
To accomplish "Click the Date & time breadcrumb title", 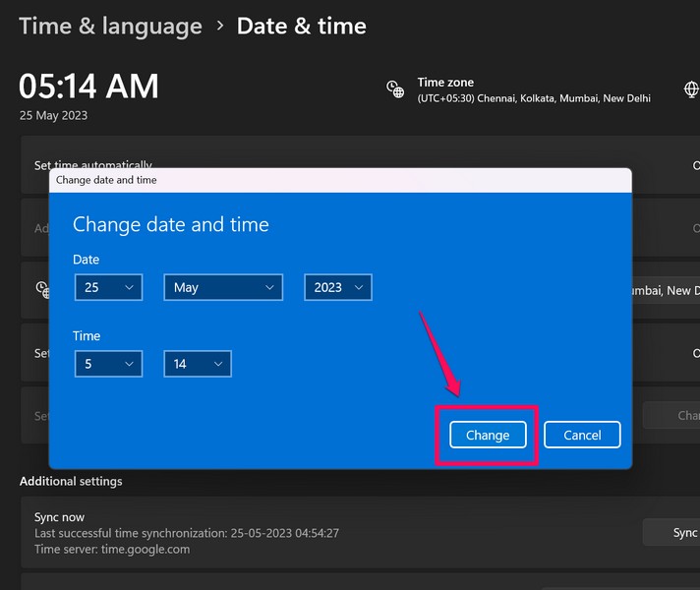I will point(301,26).
